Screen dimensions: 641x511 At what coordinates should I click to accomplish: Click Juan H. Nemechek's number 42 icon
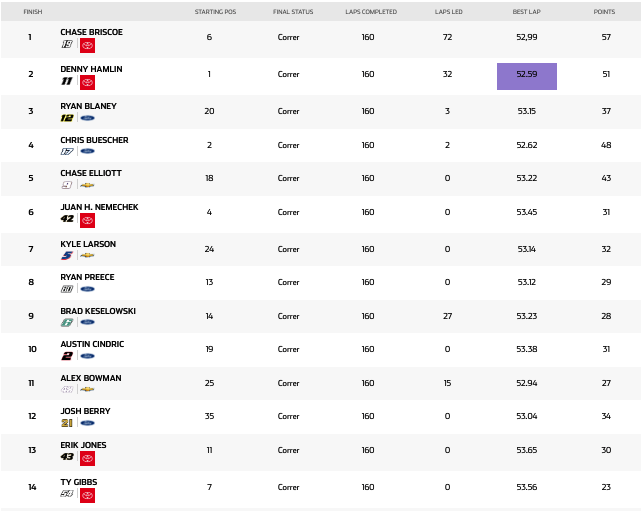click(x=67, y=219)
